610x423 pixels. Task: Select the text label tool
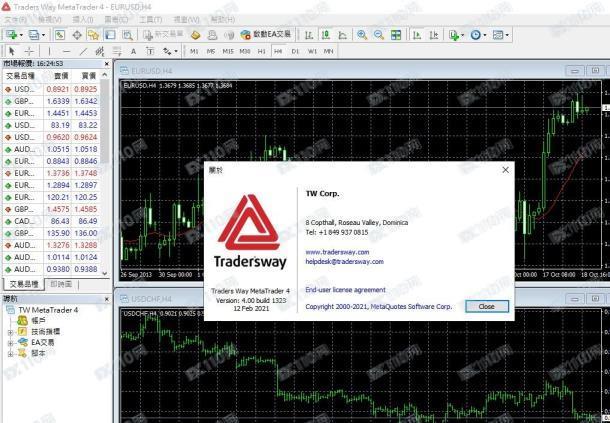coord(150,51)
